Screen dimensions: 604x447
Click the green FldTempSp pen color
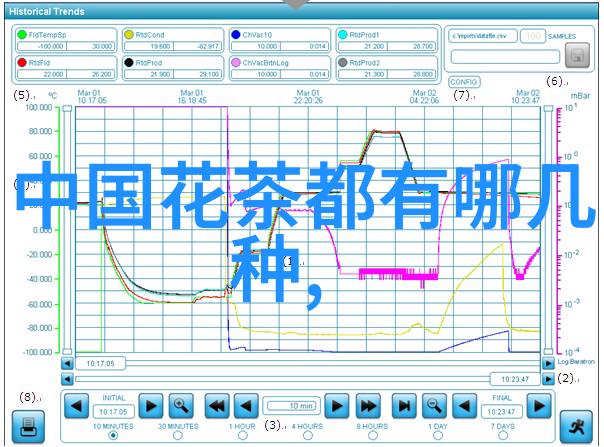coord(23,32)
